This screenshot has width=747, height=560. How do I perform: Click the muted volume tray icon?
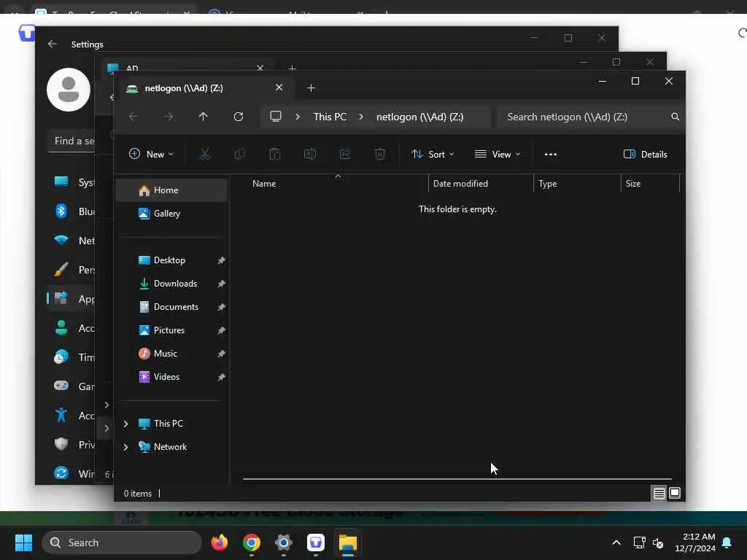point(658,542)
